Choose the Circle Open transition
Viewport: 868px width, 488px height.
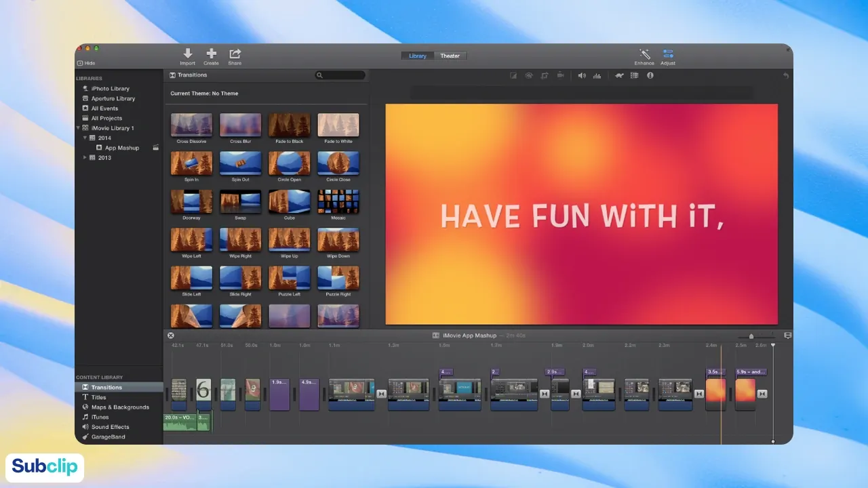pyautogui.click(x=290, y=163)
